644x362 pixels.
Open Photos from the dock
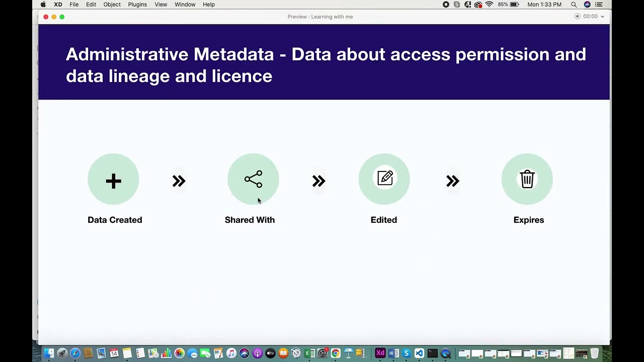point(180,353)
